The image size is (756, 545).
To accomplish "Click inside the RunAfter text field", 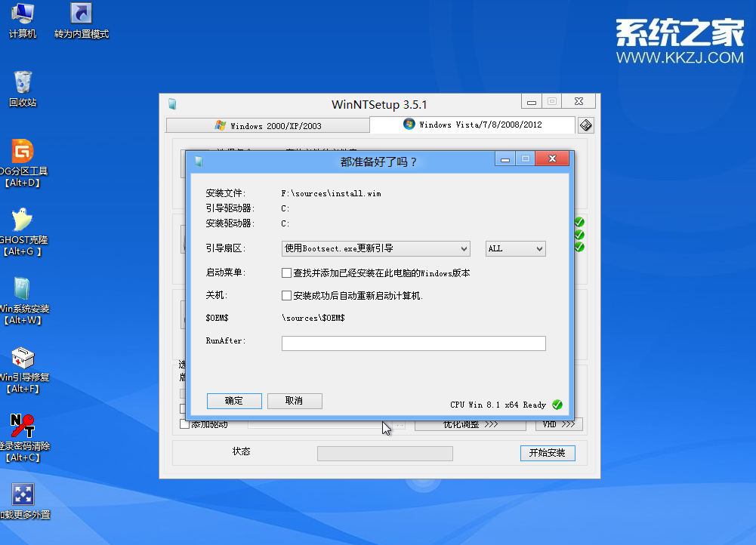I will tap(413, 343).
